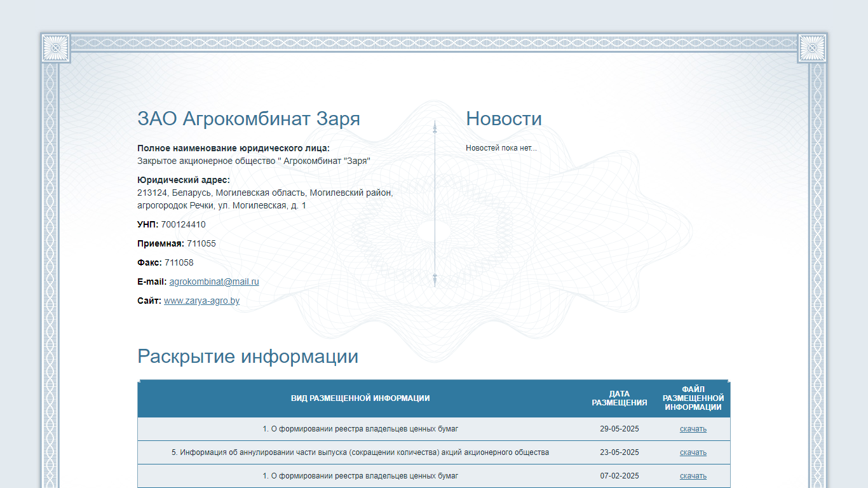
Task: Click the Новости heading
Action: pyautogui.click(x=504, y=119)
